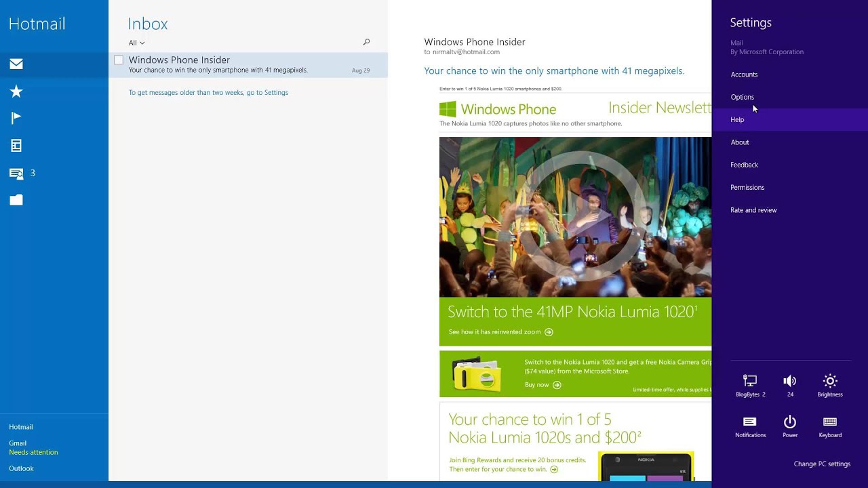This screenshot has width=868, height=488.
Task: Switch to Gmail account needing attention
Action: [x=33, y=447]
